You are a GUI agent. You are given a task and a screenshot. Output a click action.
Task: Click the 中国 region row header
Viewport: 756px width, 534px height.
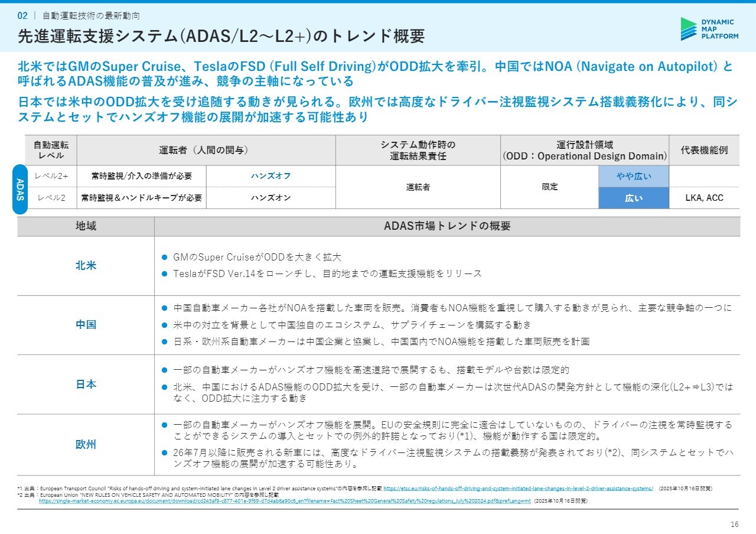86,325
